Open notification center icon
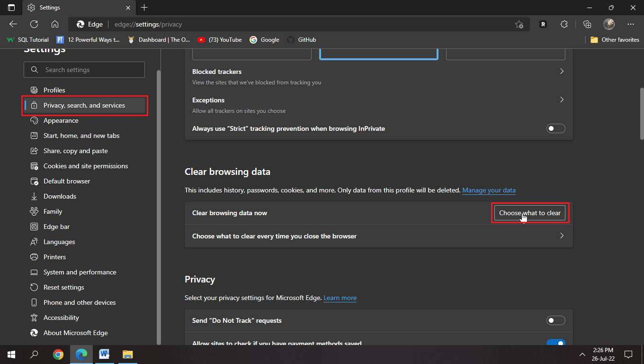Screen dimensions: 644x364 628,354
